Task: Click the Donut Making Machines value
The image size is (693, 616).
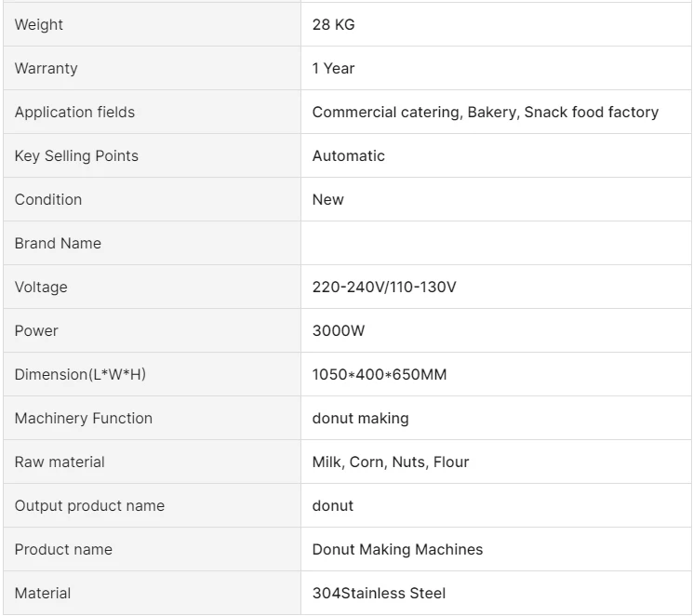Action: [397, 550]
